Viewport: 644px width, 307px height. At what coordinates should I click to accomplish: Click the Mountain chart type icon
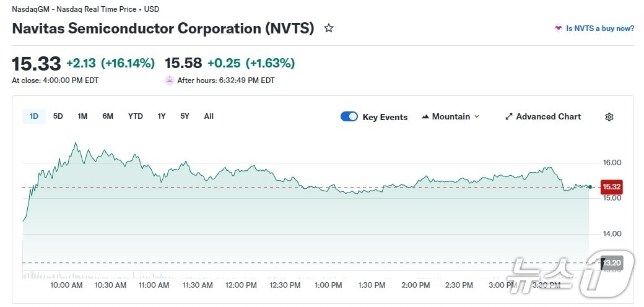click(x=425, y=117)
